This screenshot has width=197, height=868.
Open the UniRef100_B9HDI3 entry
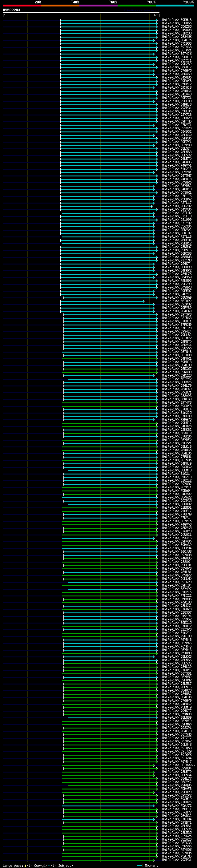tap(177, 362)
